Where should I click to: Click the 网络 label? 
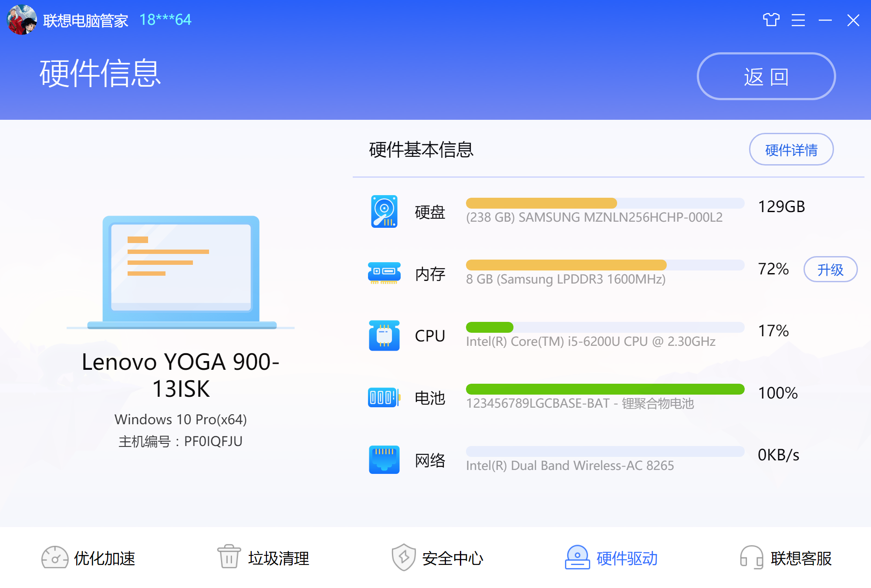430,460
